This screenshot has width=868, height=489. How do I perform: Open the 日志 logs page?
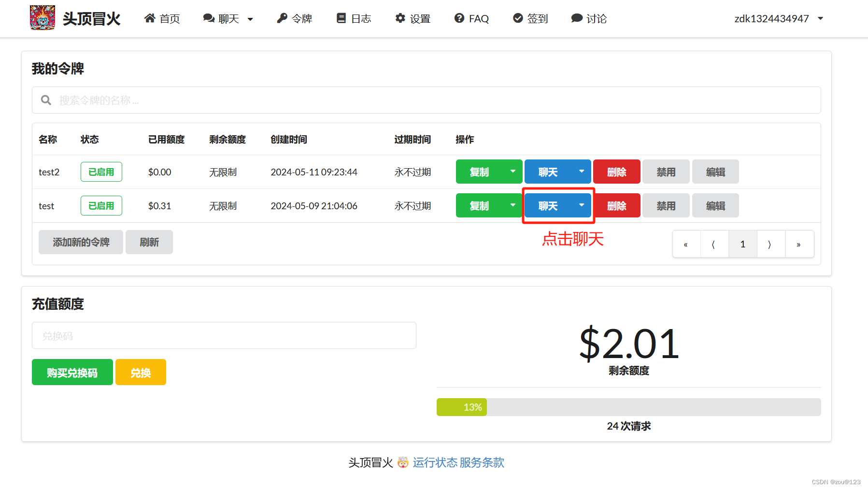[354, 18]
